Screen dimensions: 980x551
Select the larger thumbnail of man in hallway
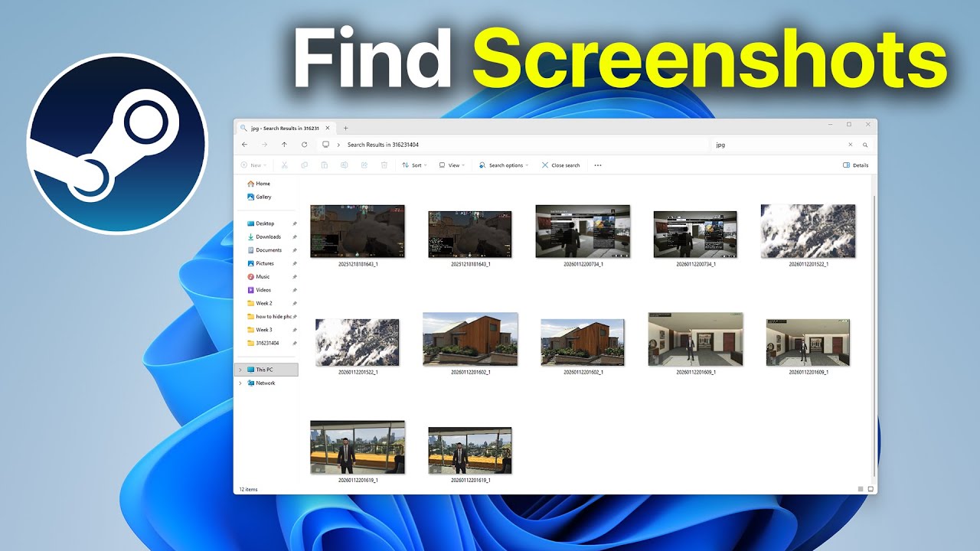(x=695, y=339)
